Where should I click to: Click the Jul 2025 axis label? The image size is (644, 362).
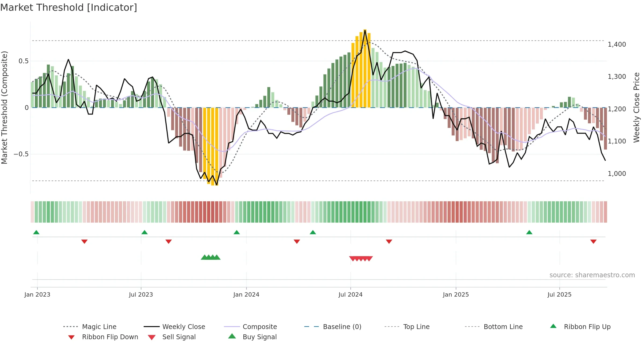click(x=559, y=294)
